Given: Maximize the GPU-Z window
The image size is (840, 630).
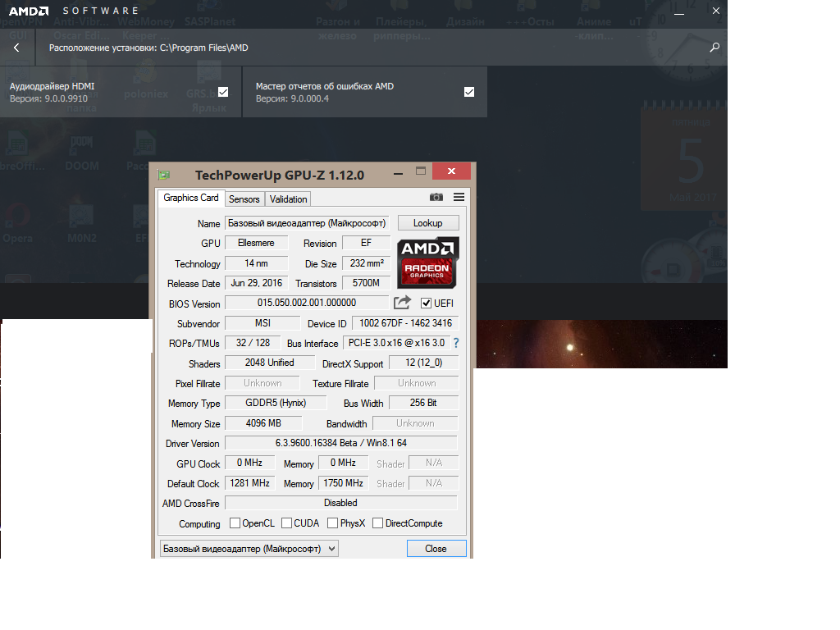Looking at the screenshot, I should 421,171.
